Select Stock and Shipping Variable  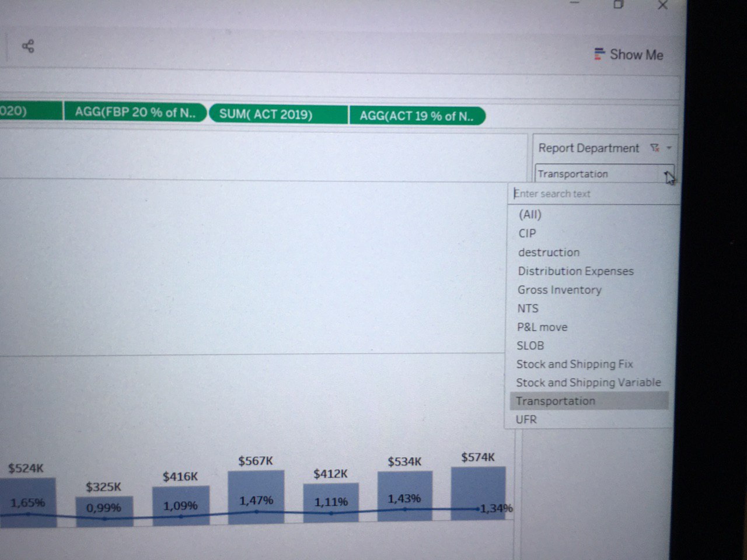pyautogui.click(x=588, y=383)
